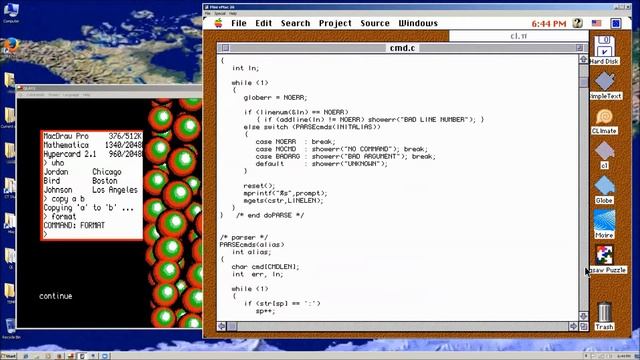Open the Firefox icon on the Windows desktop
Image resolution: width=640 pixels, height=360 pixels.
click(x=11, y=45)
